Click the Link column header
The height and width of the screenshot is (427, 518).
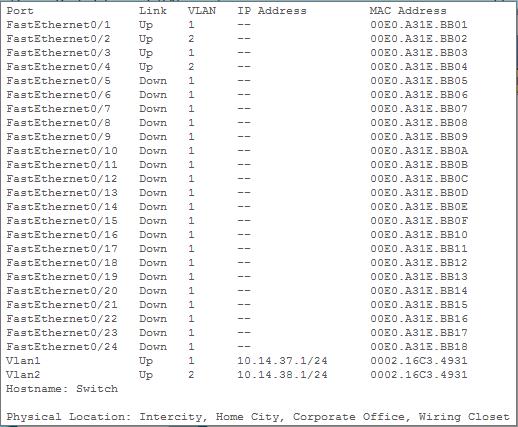coord(153,11)
